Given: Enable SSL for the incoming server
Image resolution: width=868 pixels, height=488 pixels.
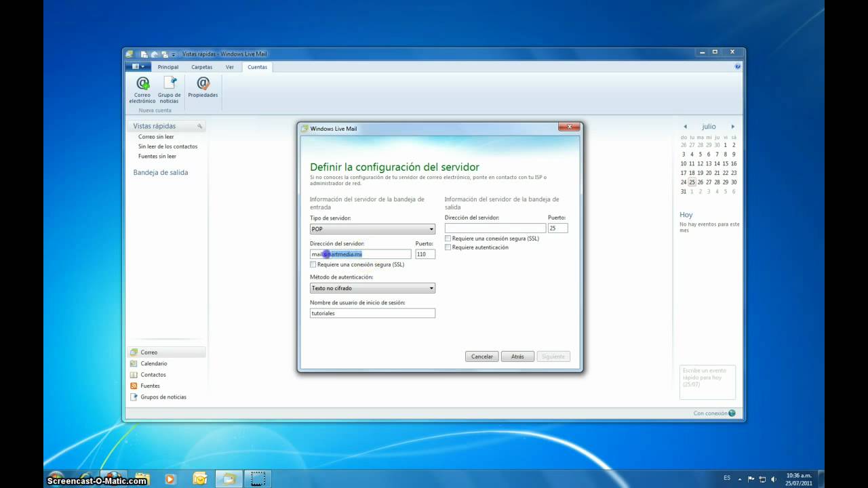Looking at the screenshot, I should click(313, 264).
